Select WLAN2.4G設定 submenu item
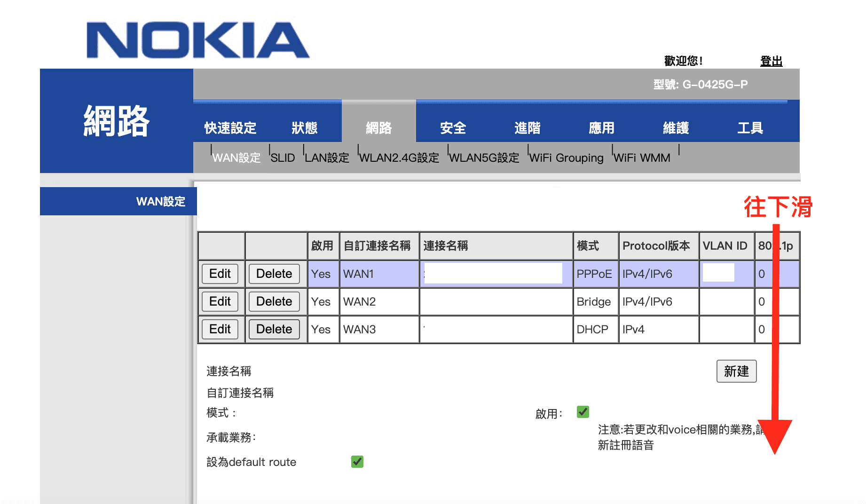866x504 pixels. (x=399, y=157)
